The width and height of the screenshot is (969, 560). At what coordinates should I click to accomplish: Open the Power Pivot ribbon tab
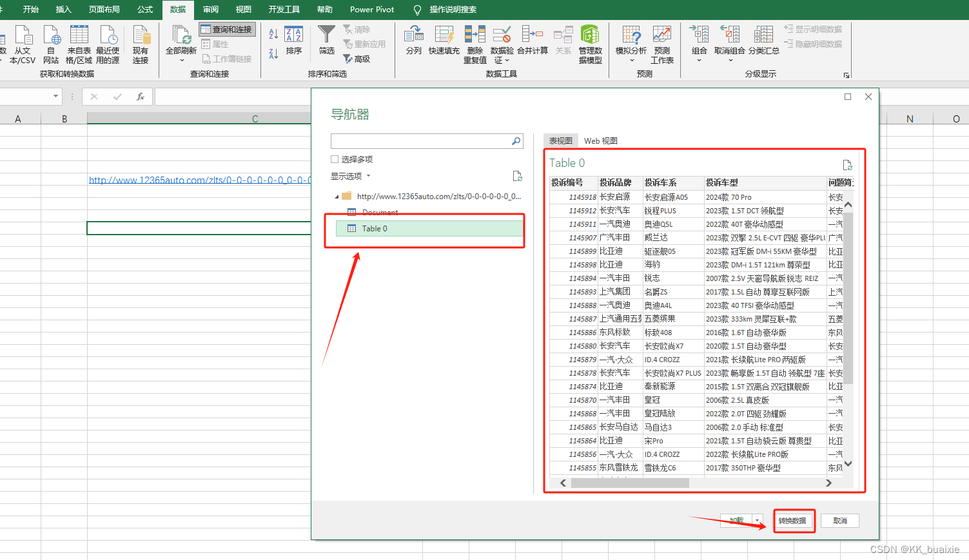(372, 10)
